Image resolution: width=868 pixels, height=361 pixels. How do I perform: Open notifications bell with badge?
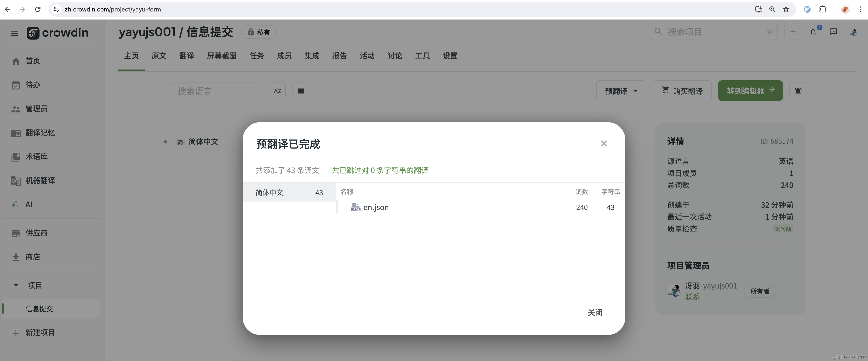(x=813, y=32)
